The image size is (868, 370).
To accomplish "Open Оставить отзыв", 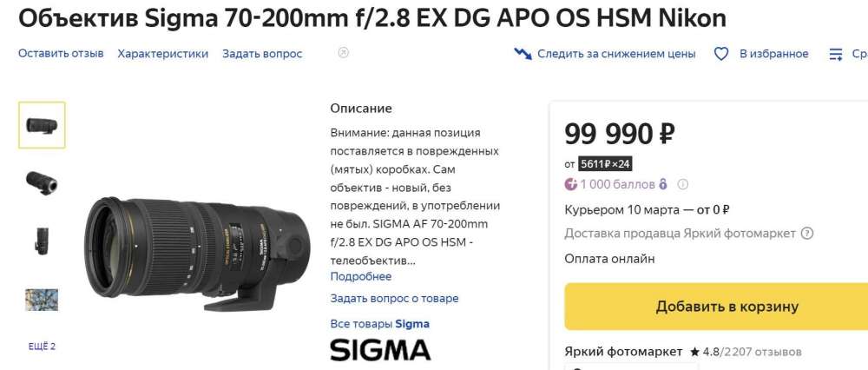I will coord(61,54).
